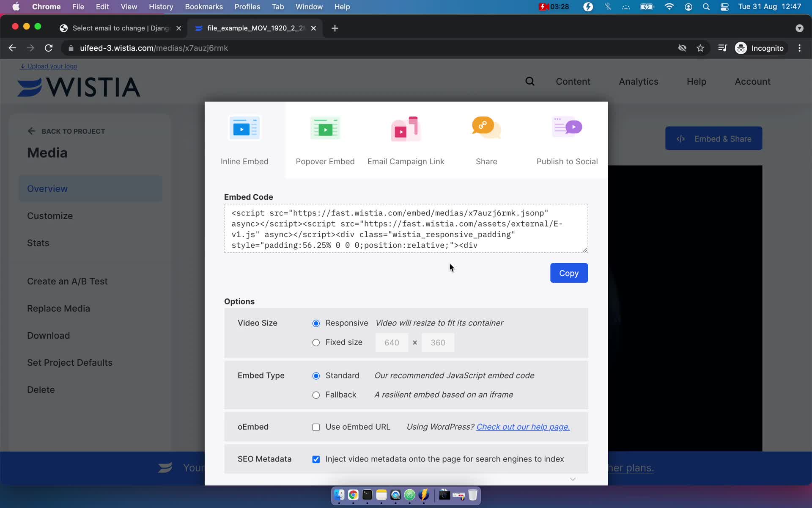Viewport: 812px width, 508px height.
Task: Select the Publish to Social option
Action: pyautogui.click(x=567, y=140)
